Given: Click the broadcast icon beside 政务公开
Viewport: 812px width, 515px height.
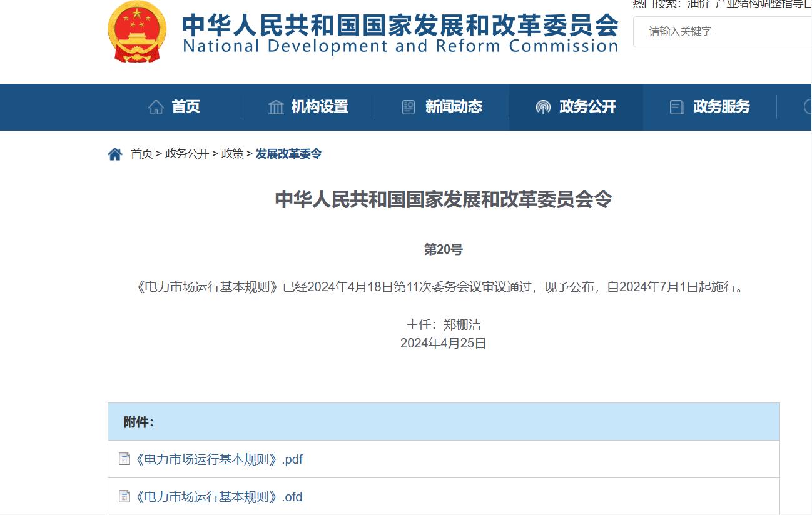Looking at the screenshot, I should click(x=543, y=107).
